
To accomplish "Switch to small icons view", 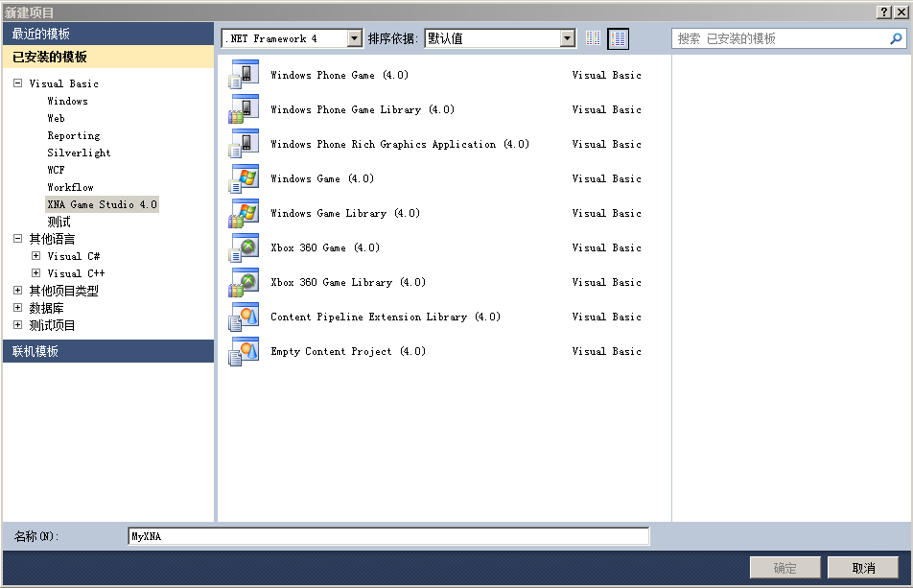I will pos(593,38).
